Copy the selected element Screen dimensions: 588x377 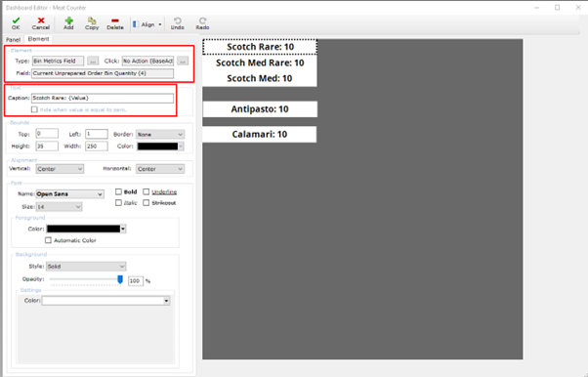[92, 23]
